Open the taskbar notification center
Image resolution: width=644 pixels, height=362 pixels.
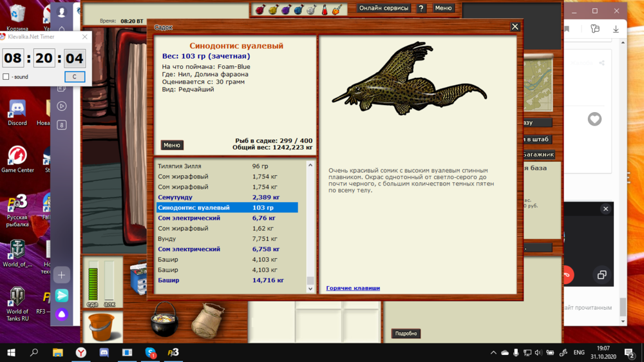pos(629,352)
